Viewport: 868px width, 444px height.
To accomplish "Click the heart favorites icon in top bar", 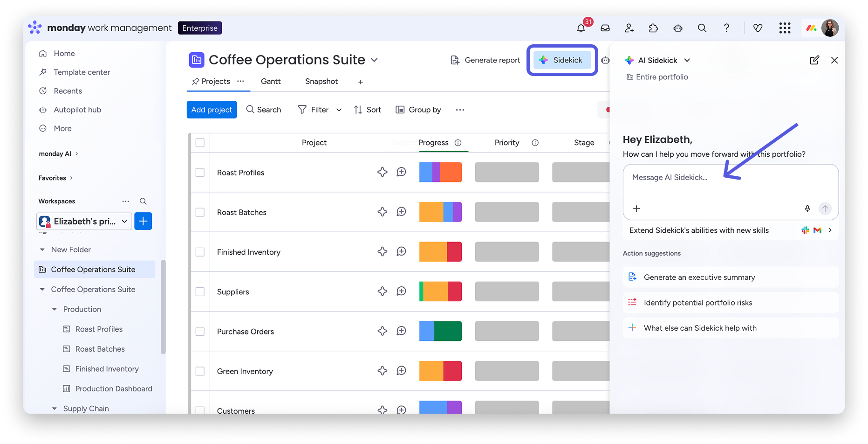I will [758, 28].
